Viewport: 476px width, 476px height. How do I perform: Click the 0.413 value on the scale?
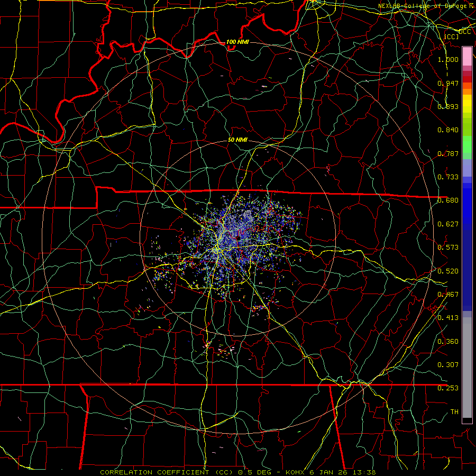coord(448,317)
